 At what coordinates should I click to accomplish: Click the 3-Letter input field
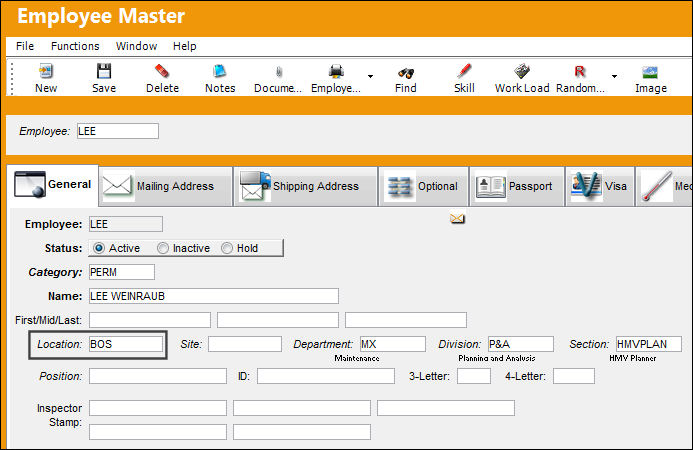click(474, 376)
